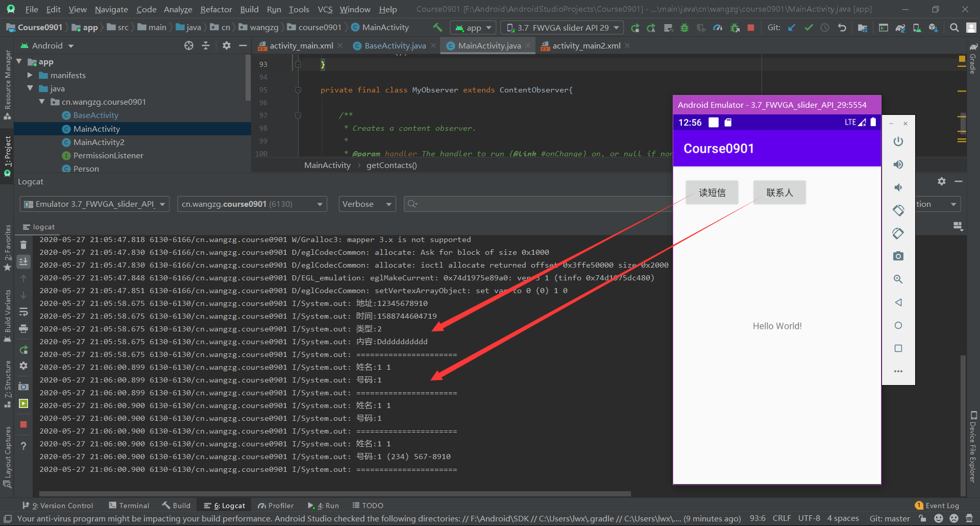Click emulator volume down icon
This screenshot has width=980, height=526.
point(898,187)
